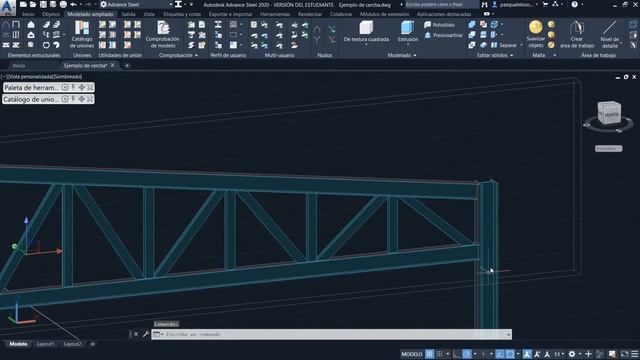
Task: Add new layout with plus button
Action: tap(93, 344)
